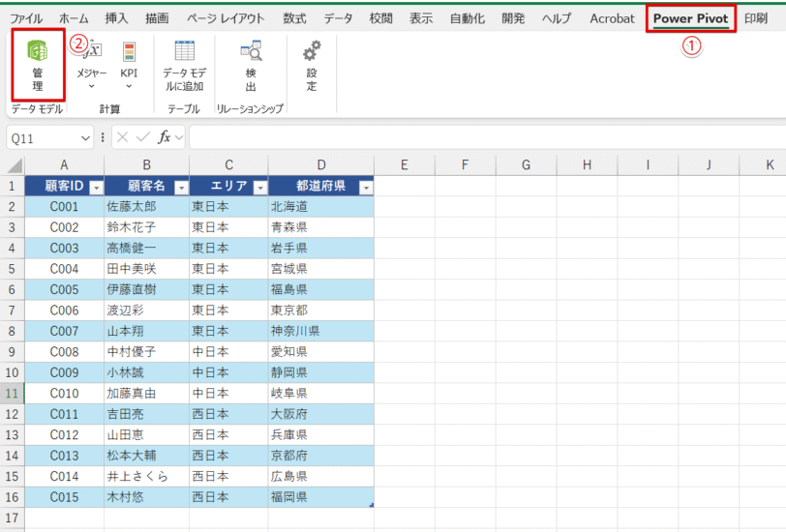
Task: Expand the fx function dropdown chevron
Action: pyautogui.click(x=178, y=137)
